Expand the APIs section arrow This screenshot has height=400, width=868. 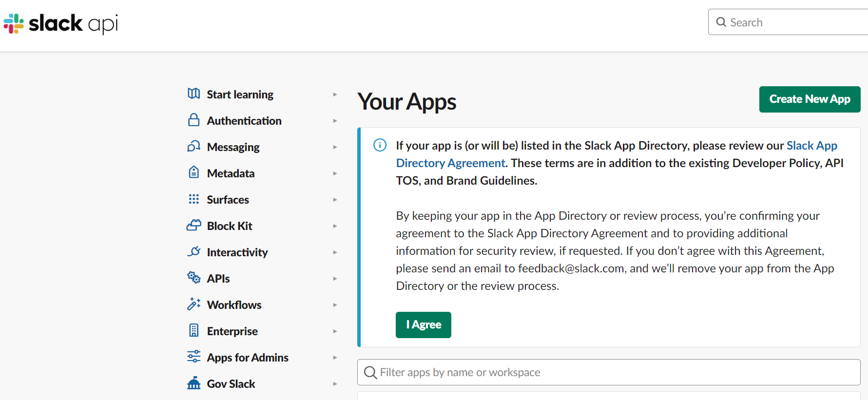[335, 279]
